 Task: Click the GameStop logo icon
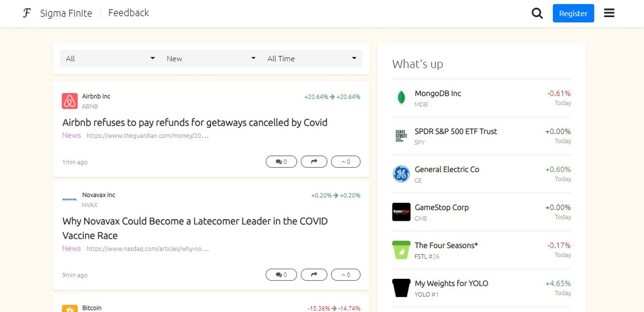click(x=401, y=212)
